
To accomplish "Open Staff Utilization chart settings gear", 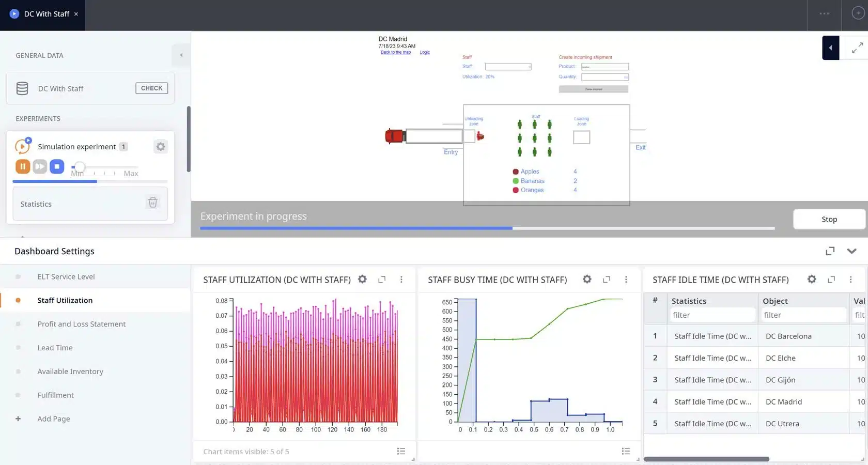I will (x=362, y=280).
